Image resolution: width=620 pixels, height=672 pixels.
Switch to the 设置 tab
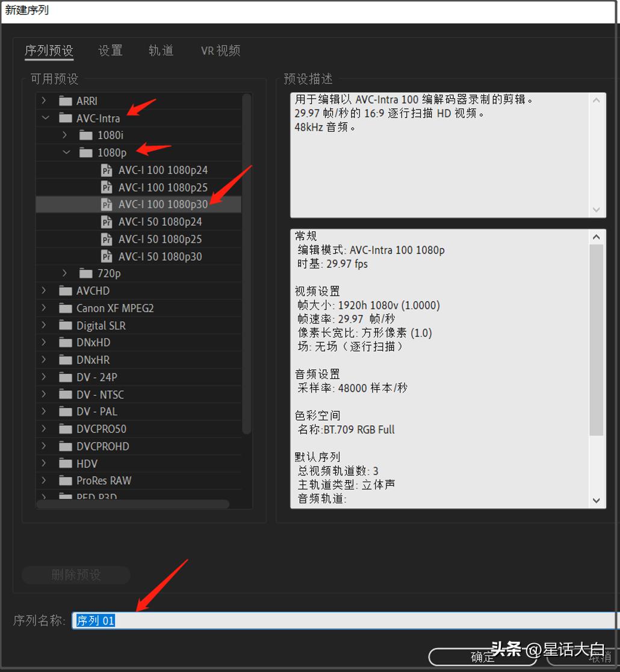click(110, 51)
